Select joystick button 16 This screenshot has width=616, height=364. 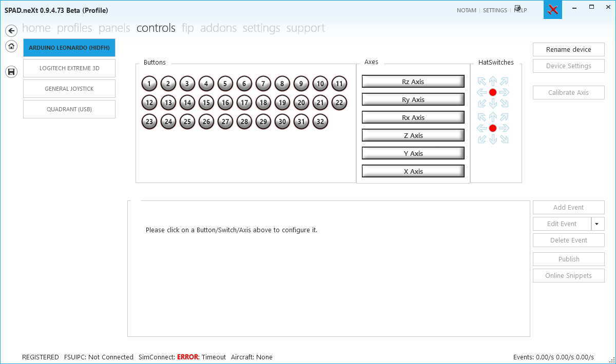[x=225, y=103]
